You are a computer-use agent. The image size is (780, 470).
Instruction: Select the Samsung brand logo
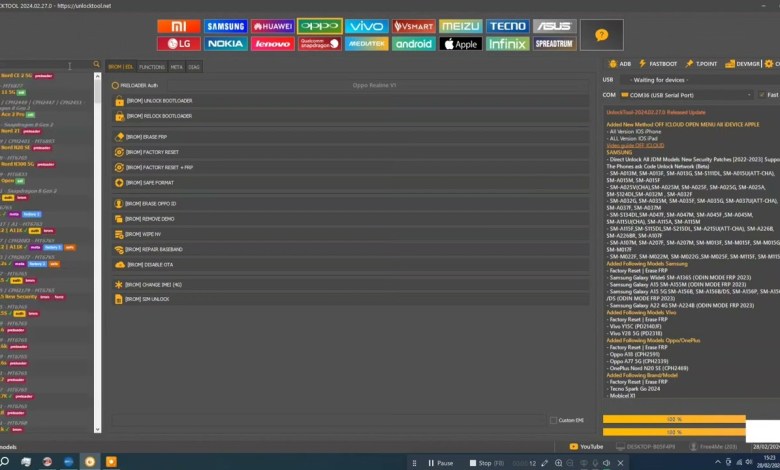225,26
